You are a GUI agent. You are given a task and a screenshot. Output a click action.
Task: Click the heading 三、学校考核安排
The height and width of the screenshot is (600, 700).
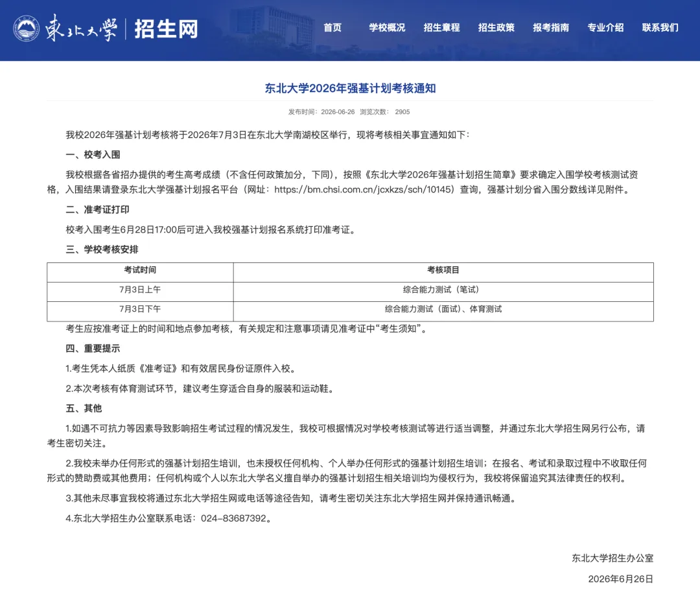pos(102,249)
